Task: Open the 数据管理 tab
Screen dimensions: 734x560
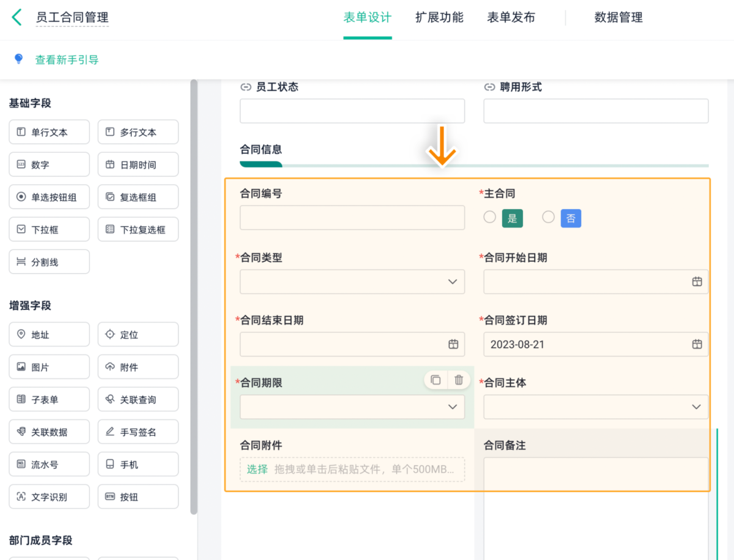Action: click(x=618, y=18)
